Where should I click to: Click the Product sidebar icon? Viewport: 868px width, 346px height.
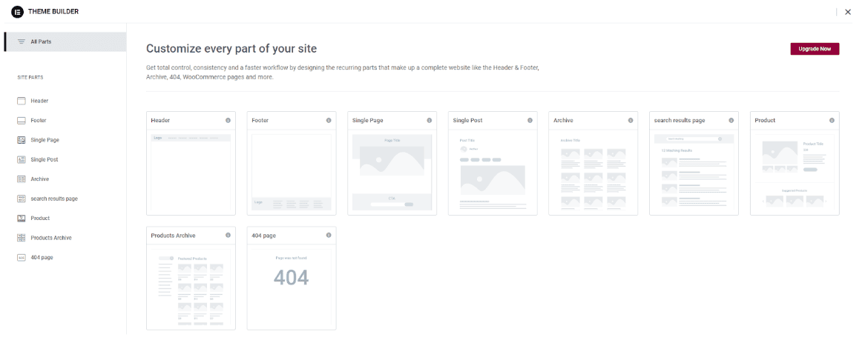click(22, 219)
